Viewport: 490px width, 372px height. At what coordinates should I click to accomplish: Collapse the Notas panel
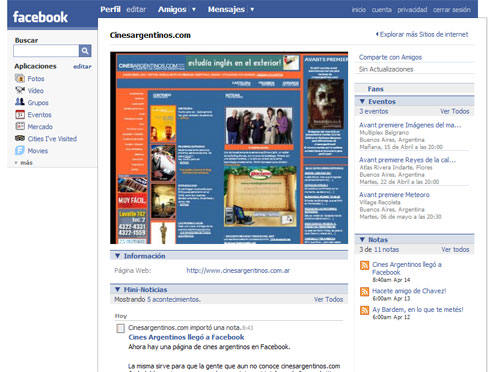362,239
